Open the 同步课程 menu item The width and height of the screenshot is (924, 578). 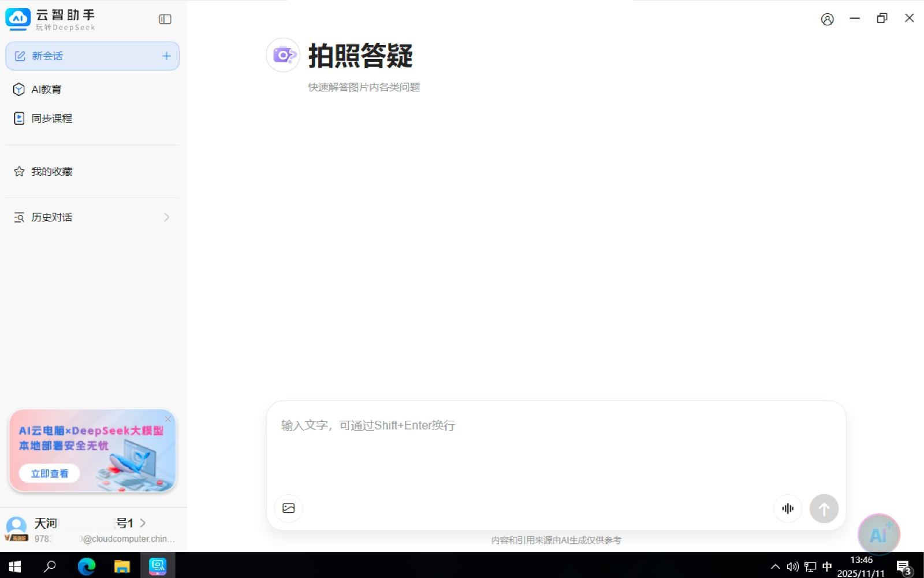point(51,118)
